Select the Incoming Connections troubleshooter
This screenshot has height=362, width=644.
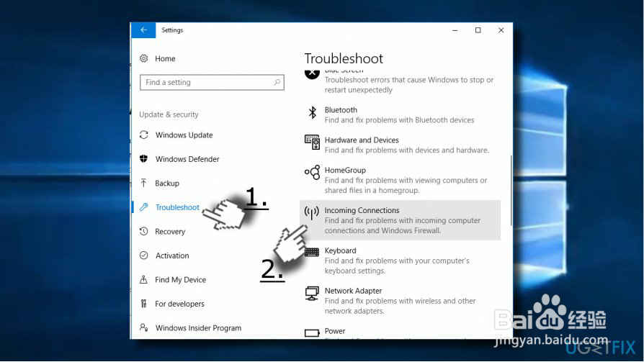[400, 220]
